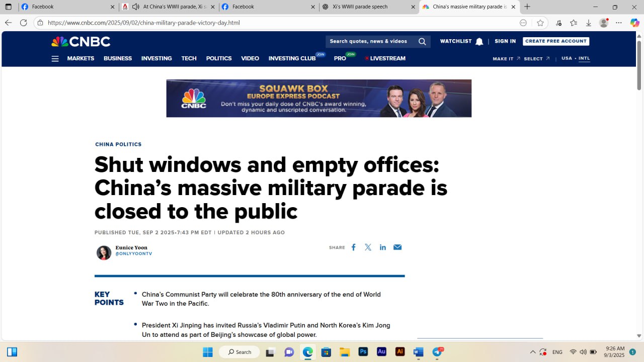Close the Xi's WWII parade speech tab
The width and height of the screenshot is (644, 362).
coord(413,7)
